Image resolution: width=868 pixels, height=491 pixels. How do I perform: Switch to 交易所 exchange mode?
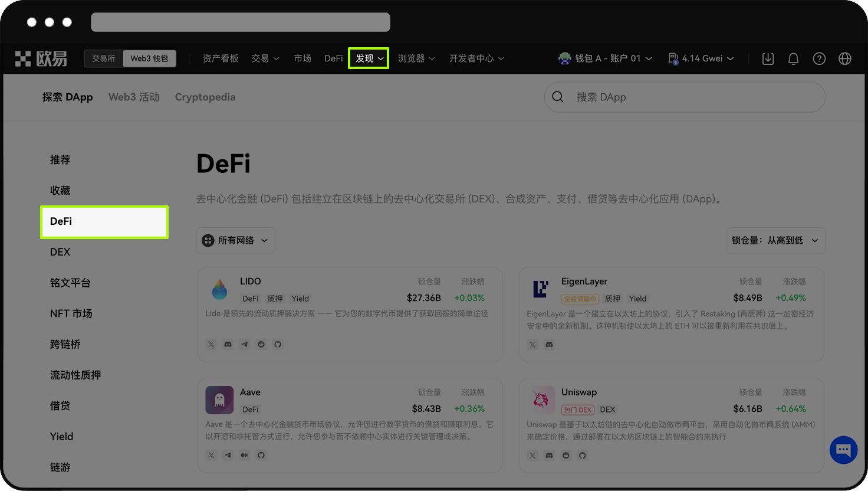point(103,58)
